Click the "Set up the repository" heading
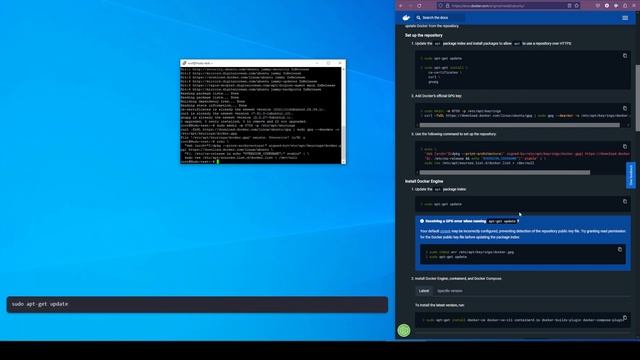The height and width of the screenshot is (360, 640). pos(424,36)
